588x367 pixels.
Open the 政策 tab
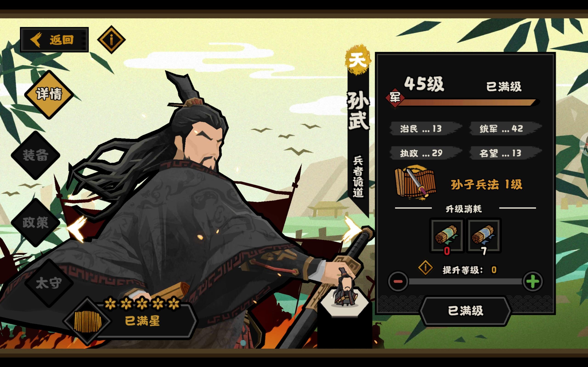[x=35, y=222]
